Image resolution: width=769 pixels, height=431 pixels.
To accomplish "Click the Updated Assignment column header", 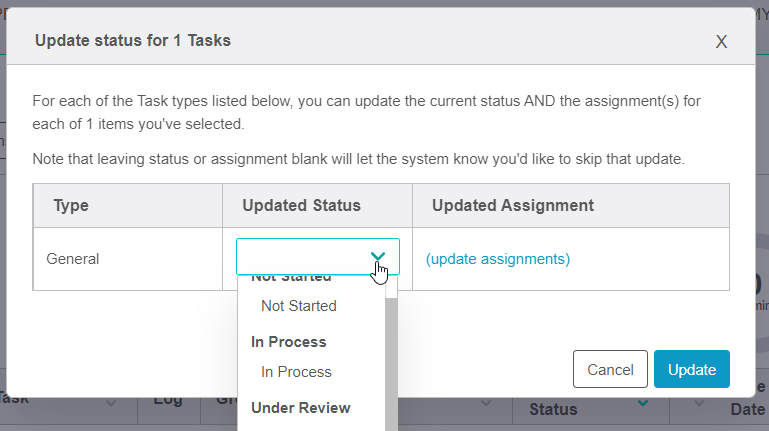I will pos(513,205).
